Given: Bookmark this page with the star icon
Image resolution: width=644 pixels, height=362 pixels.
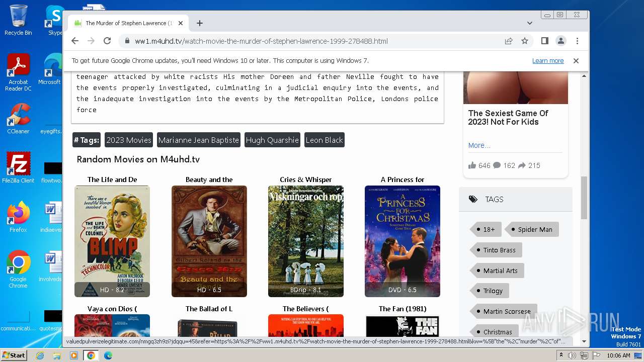Looking at the screenshot, I should 525,41.
